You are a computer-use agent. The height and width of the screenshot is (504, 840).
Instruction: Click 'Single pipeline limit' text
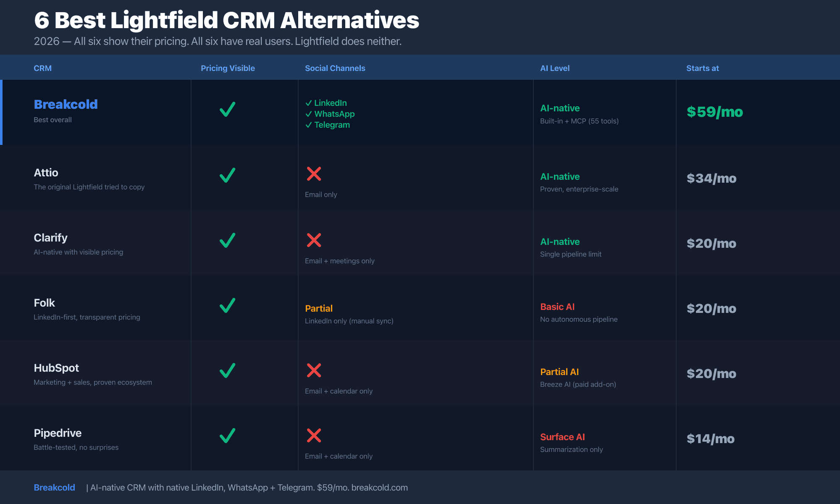[571, 254]
